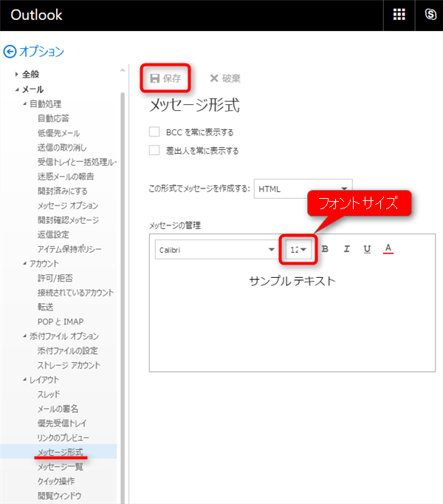
Task: Toggle underline formatting (U)
Action: [367, 249]
